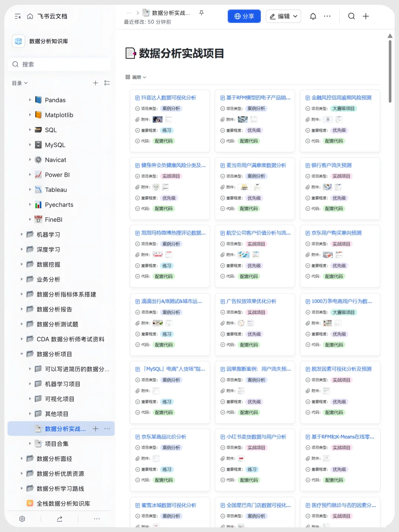Click the 分享 button

pos(244,16)
